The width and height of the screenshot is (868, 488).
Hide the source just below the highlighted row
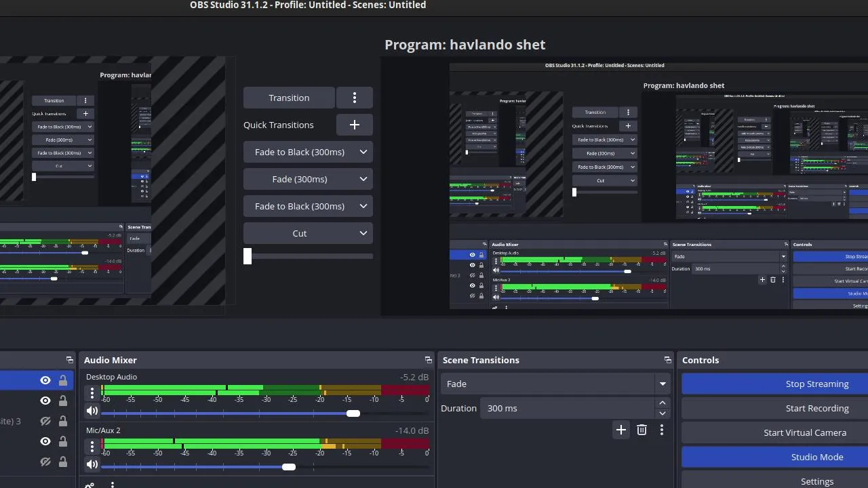click(45, 401)
